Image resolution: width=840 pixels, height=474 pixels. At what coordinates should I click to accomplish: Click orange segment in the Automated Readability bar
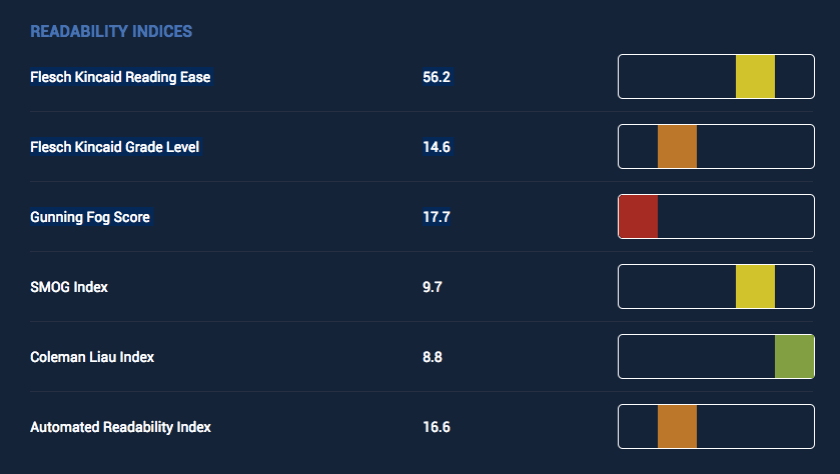tap(677, 427)
